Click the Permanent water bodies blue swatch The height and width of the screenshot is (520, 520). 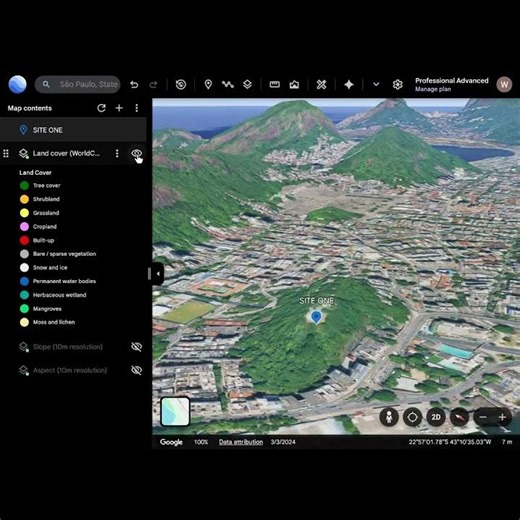point(24,281)
